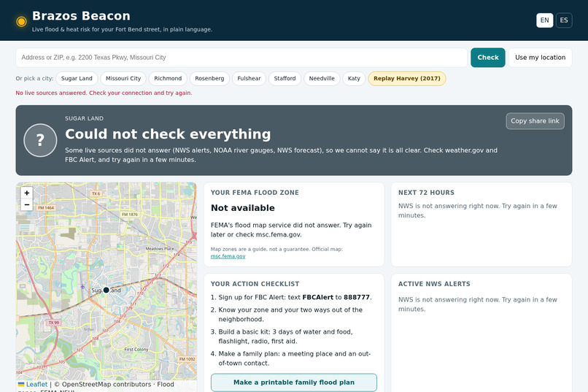Image resolution: width=588 pixels, height=392 pixels.
Task: Open the Leaflet attribution link
Action: click(36, 384)
